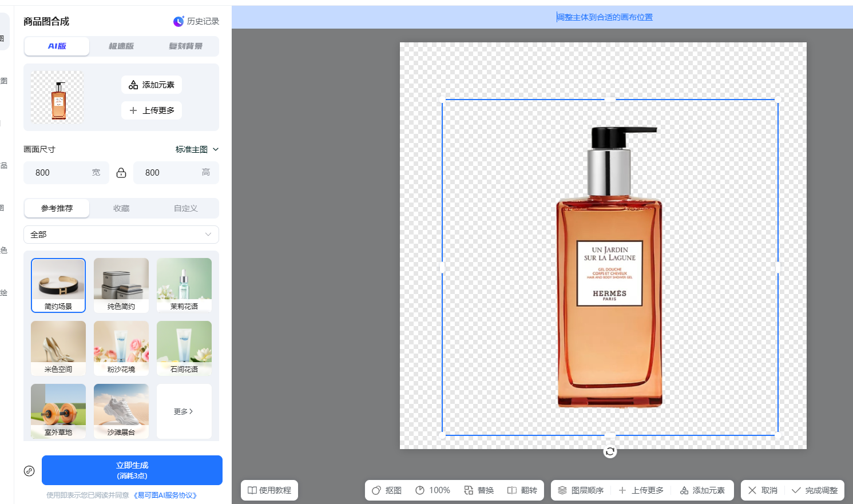The height and width of the screenshot is (504, 853).
Task: Expand 更多 scene templates
Action: 184,411
